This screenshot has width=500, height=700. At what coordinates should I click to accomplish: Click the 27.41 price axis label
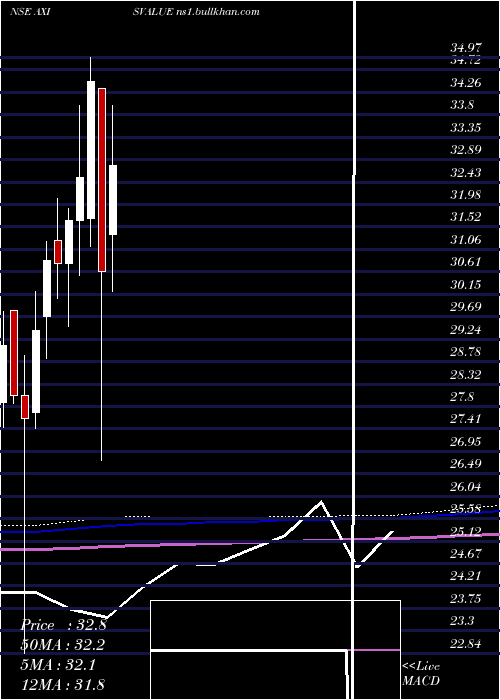pyautogui.click(x=466, y=419)
